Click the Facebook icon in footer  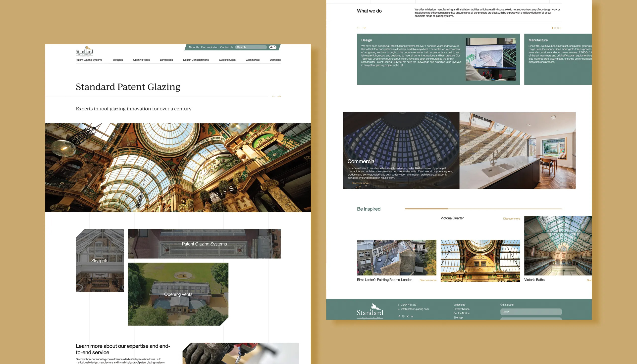pyautogui.click(x=399, y=316)
